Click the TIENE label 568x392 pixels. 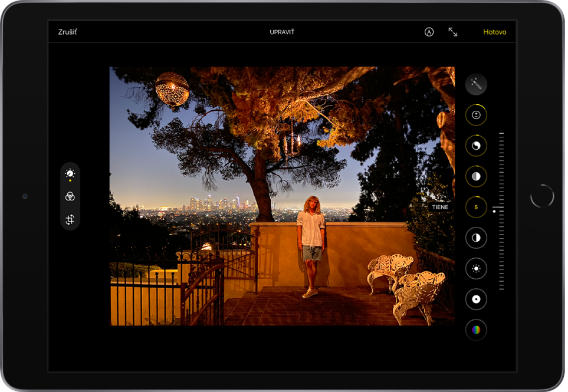click(440, 207)
